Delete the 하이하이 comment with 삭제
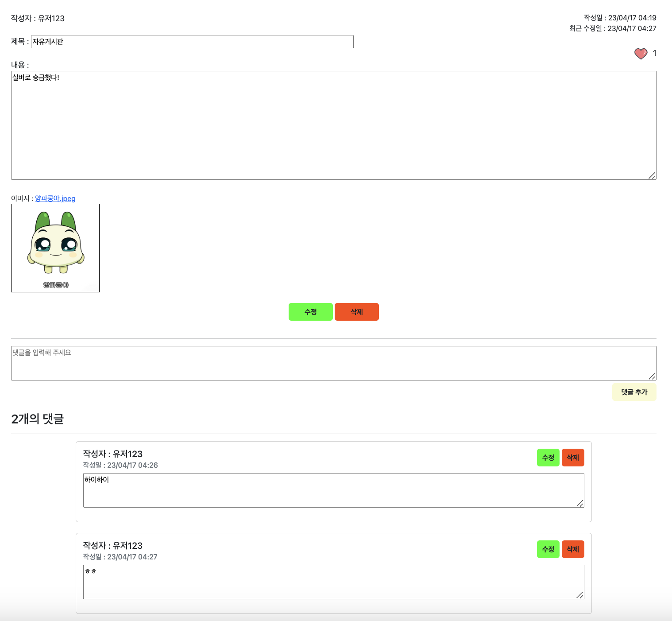The height and width of the screenshot is (621, 672). [573, 458]
